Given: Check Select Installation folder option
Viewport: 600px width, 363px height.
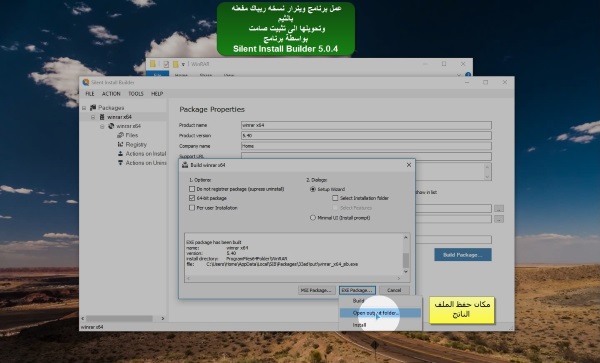Looking at the screenshot, I should pos(335,198).
